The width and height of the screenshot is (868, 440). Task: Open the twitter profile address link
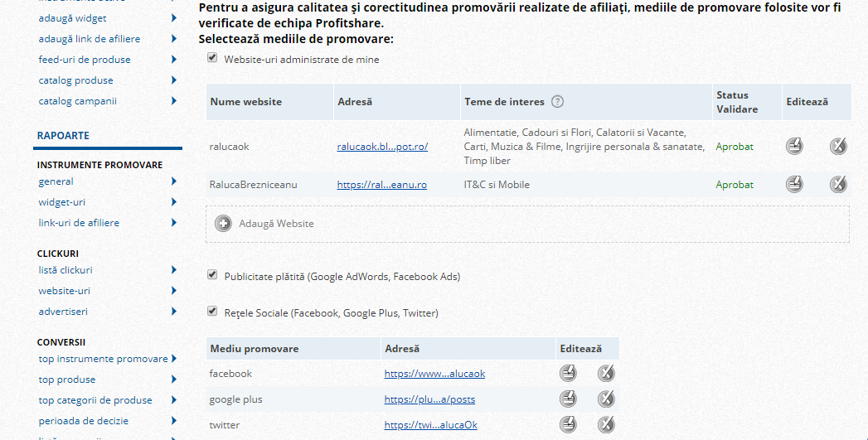pos(430,425)
